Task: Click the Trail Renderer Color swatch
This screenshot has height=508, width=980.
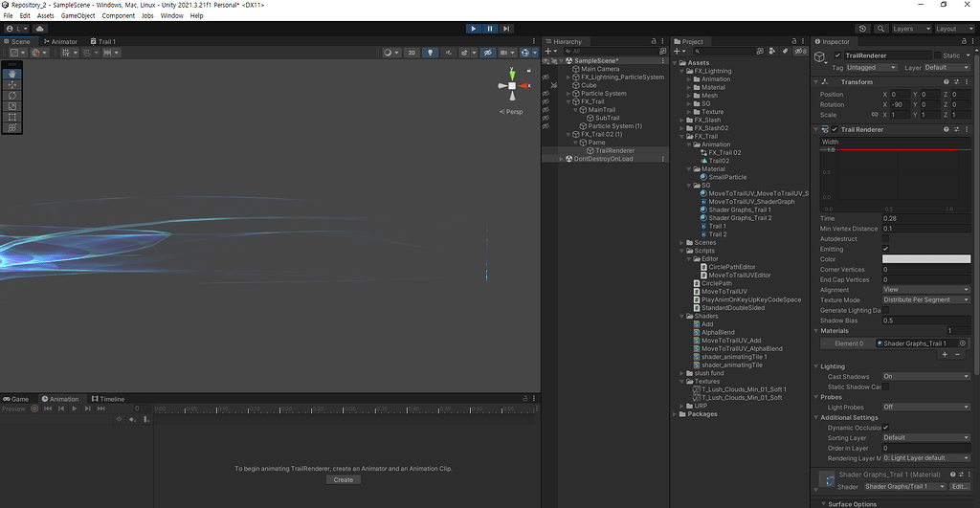Action: click(x=926, y=258)
